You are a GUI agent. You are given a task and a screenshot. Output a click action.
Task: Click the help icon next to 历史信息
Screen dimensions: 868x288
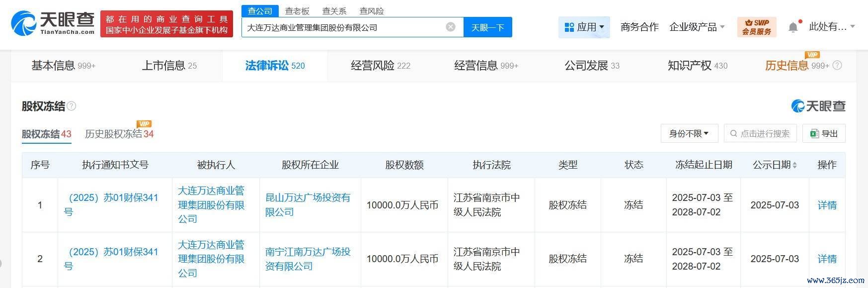click(x=837, y=65)
